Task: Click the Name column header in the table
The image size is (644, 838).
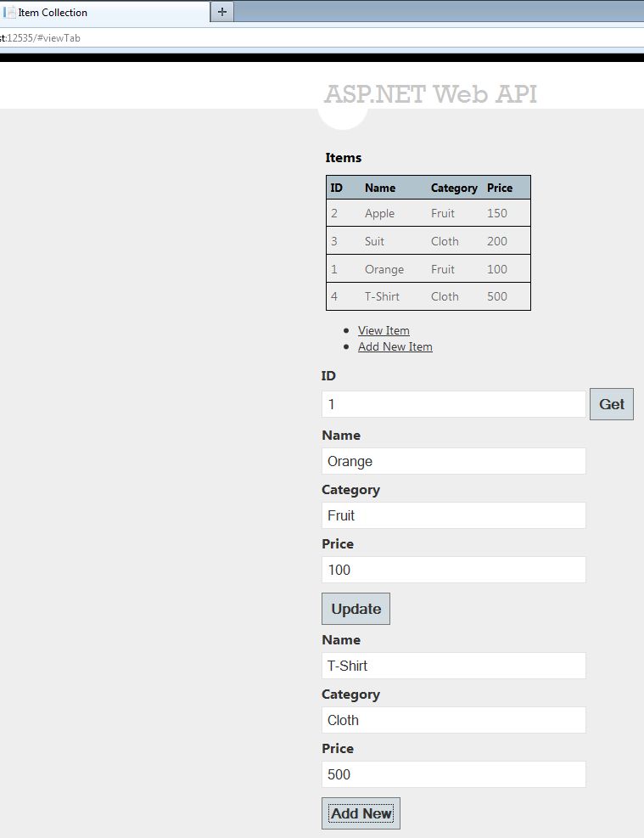Action: pos(380,188)
